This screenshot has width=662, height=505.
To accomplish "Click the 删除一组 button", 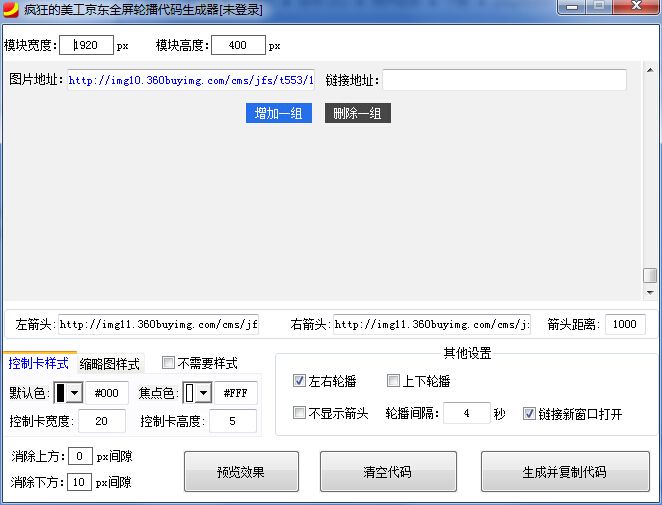I will [x=358, y=113].
